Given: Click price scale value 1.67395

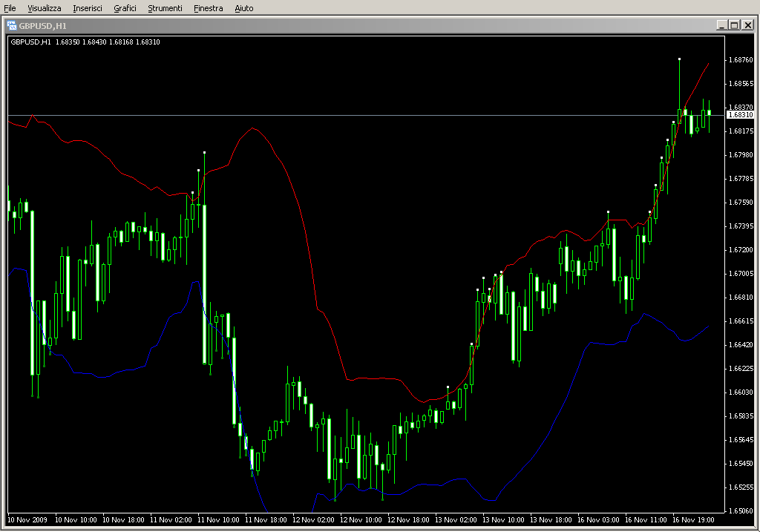Looking at the screenshot, I should pos(741,226).
